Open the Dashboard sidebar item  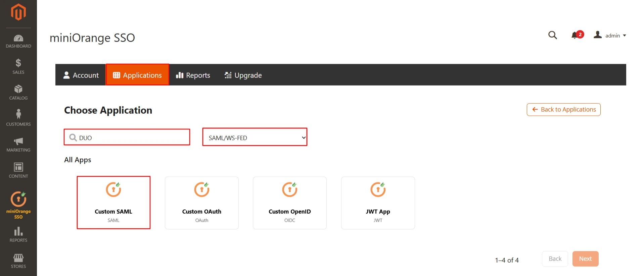[x=18, y=41]
